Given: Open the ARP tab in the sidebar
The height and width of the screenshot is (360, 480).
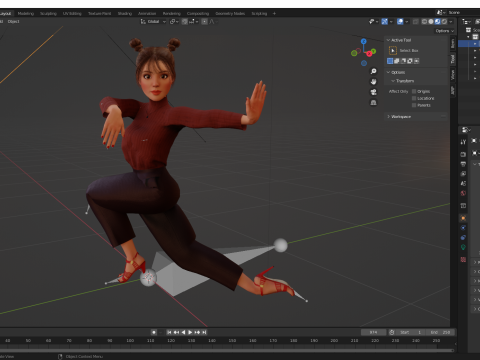Looking at the screenshot, I should (453, 90).
